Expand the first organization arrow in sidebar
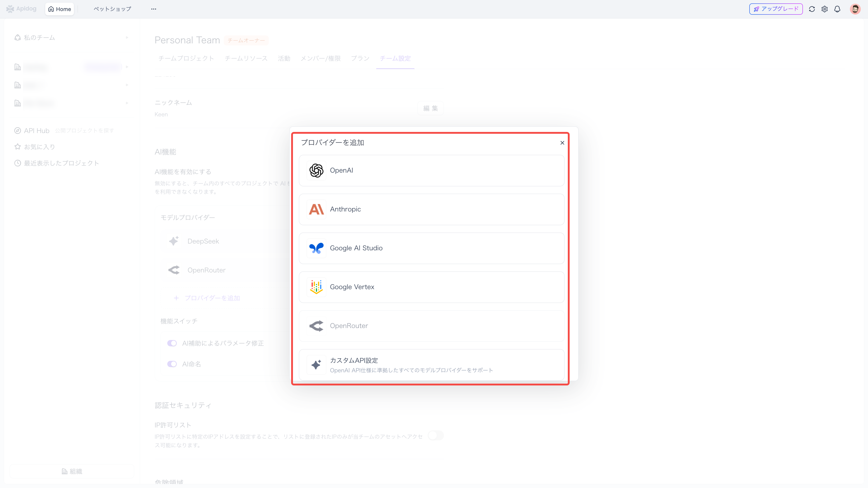The image size is (868, 488). coord(127,67)
